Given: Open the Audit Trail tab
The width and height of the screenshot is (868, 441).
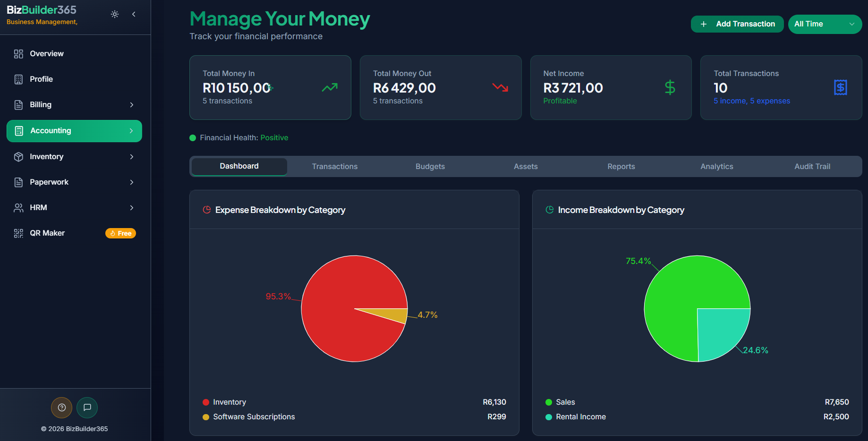Looking at the screenshot, I should 812,167.
